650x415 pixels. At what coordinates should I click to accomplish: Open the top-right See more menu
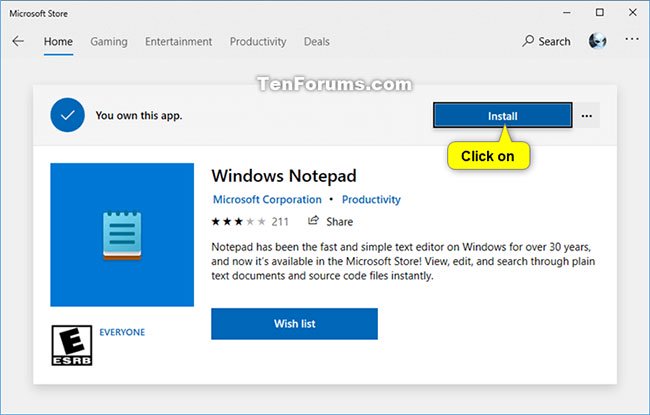pos(632,39)
